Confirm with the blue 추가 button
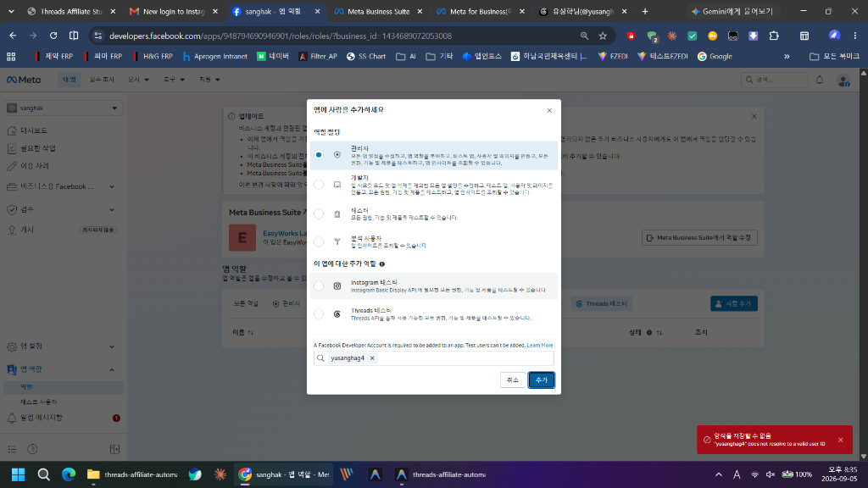The width and height of the screenshot is (868, 488). (542, 380)
